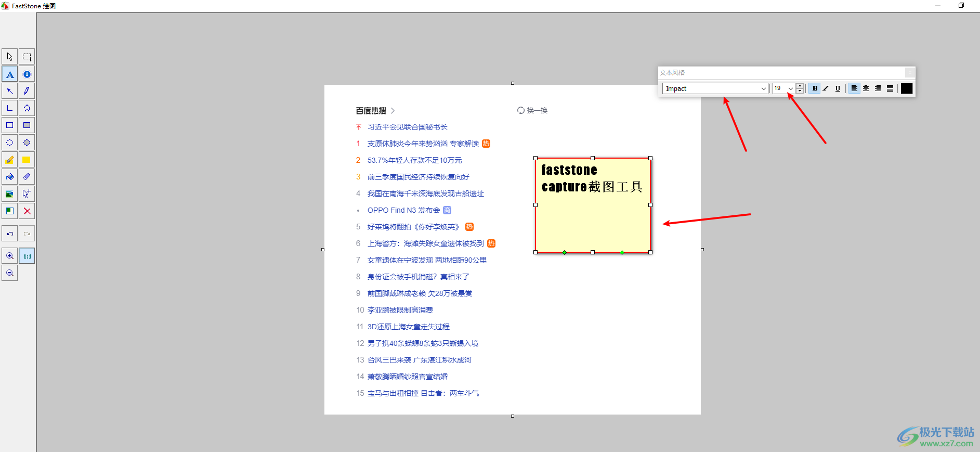
Task: Increase font size with up stepper
Action: pos(800,86)
